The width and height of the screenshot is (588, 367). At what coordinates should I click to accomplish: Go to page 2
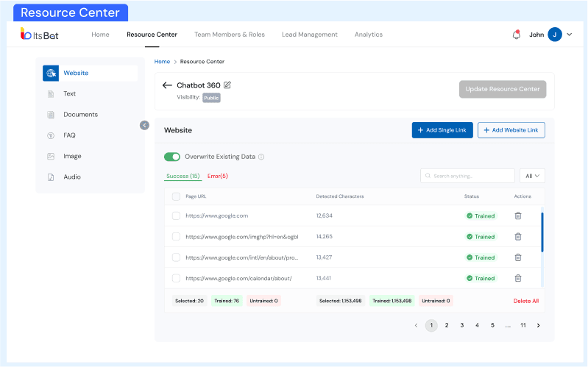coord(447,325)
